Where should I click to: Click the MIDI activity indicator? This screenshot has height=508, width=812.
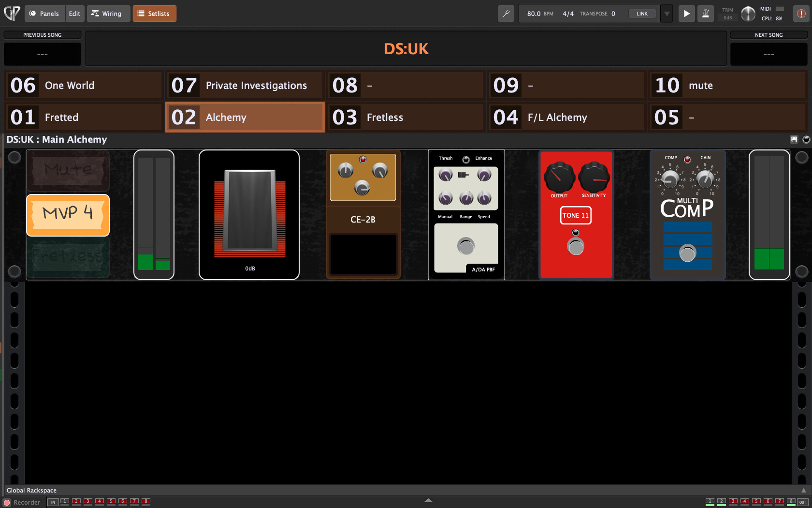[x=780, y=9]
